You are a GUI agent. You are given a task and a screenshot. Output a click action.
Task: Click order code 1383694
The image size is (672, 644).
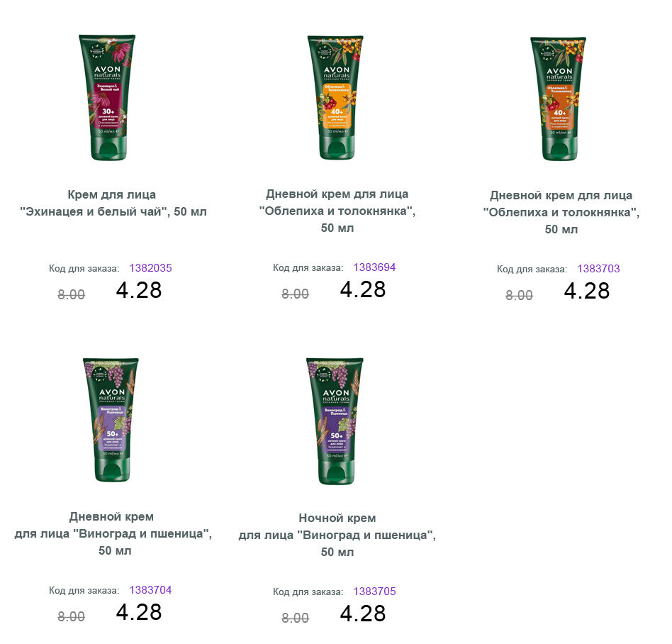[374, 267]
